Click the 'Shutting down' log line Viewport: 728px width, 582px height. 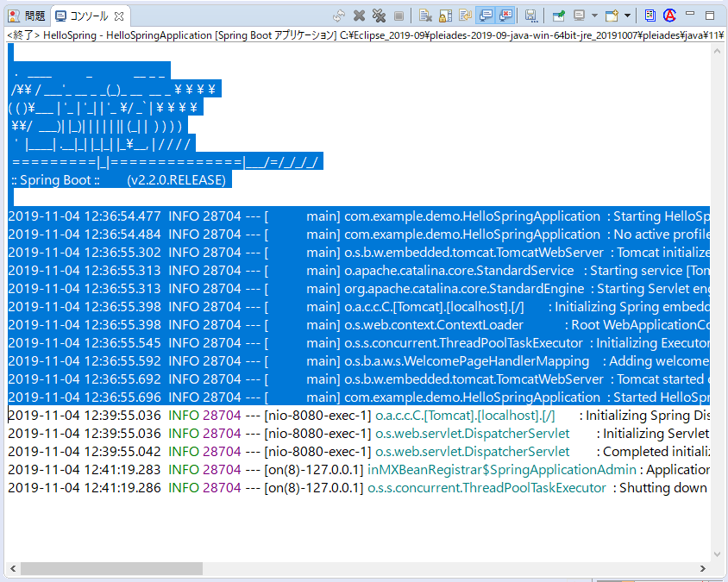[359, 488]
